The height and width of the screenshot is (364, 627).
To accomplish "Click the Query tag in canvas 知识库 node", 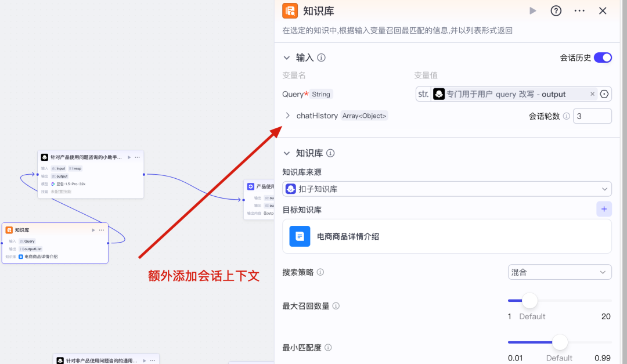I will coord(27,241).
